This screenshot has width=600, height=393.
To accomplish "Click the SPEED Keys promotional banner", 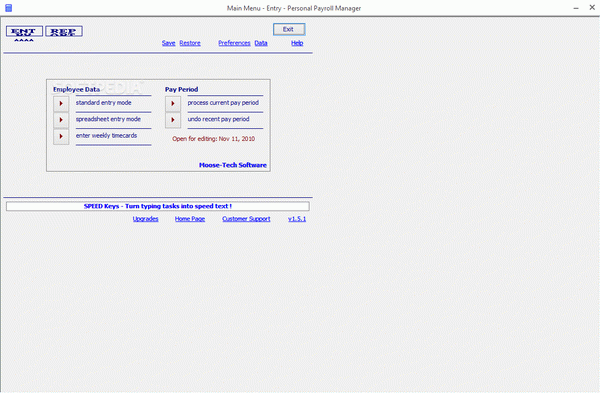I will tap(158, 206).
